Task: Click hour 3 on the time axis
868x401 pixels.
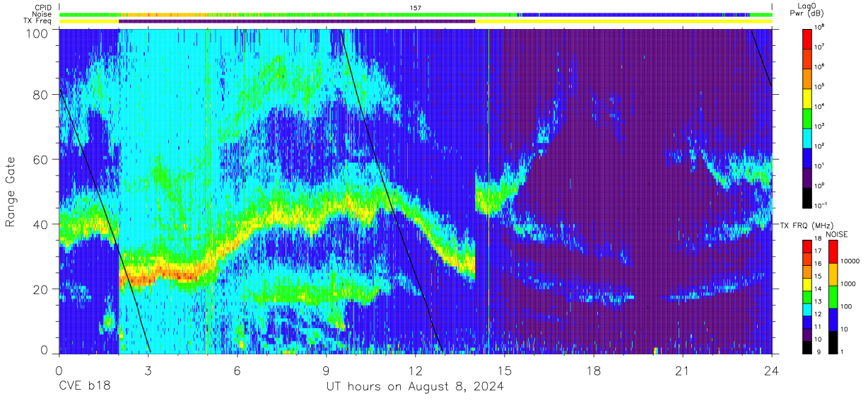Action: (x=148, y=370)
